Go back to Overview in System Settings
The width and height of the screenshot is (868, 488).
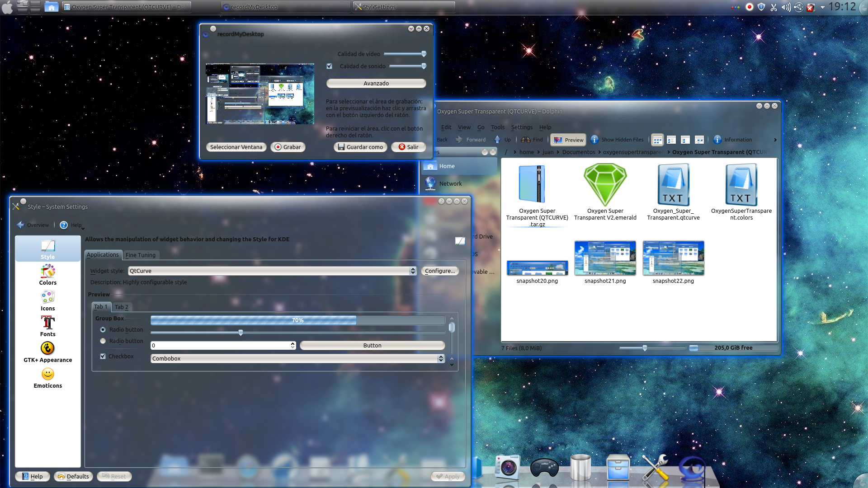tap(33, 225)
